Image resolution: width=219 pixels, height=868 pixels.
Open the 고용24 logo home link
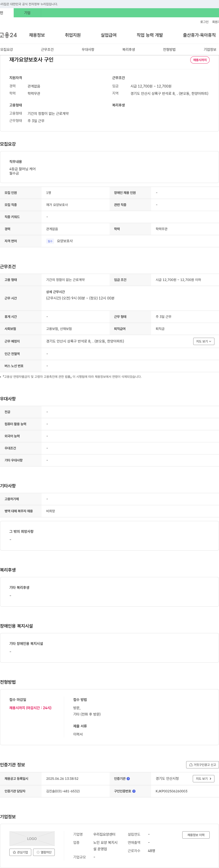tap(8, 35)
